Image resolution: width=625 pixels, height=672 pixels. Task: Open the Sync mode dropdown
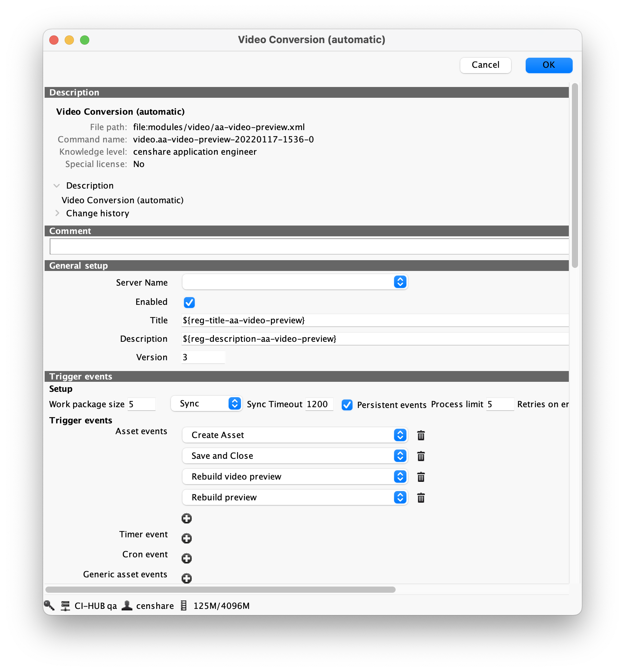[206, 403]
